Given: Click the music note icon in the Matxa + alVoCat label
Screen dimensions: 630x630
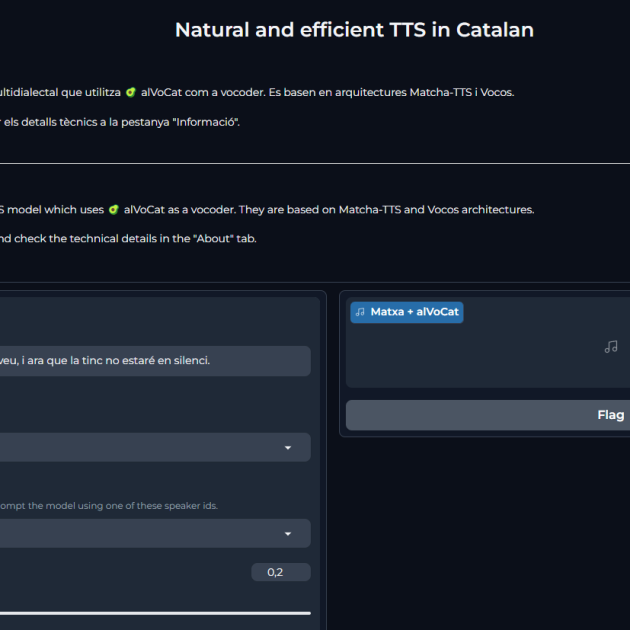Looking at the screenshot, I should (x=360, y=312).
